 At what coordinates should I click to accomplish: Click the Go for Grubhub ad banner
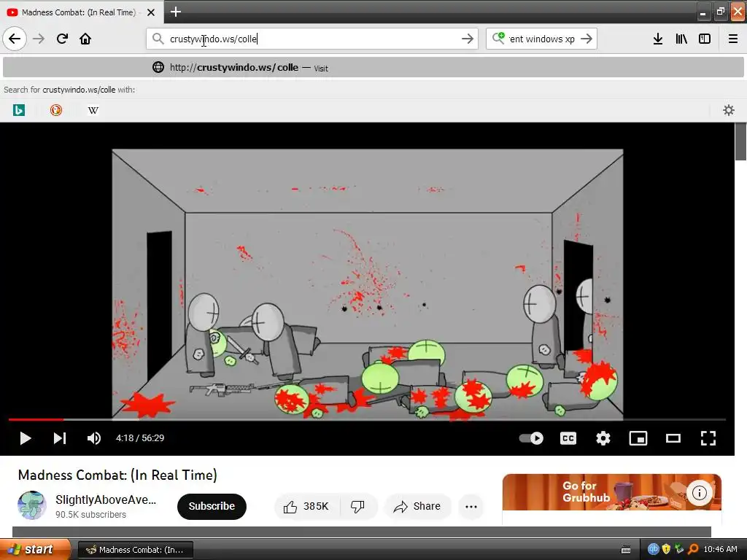point(612,492)
